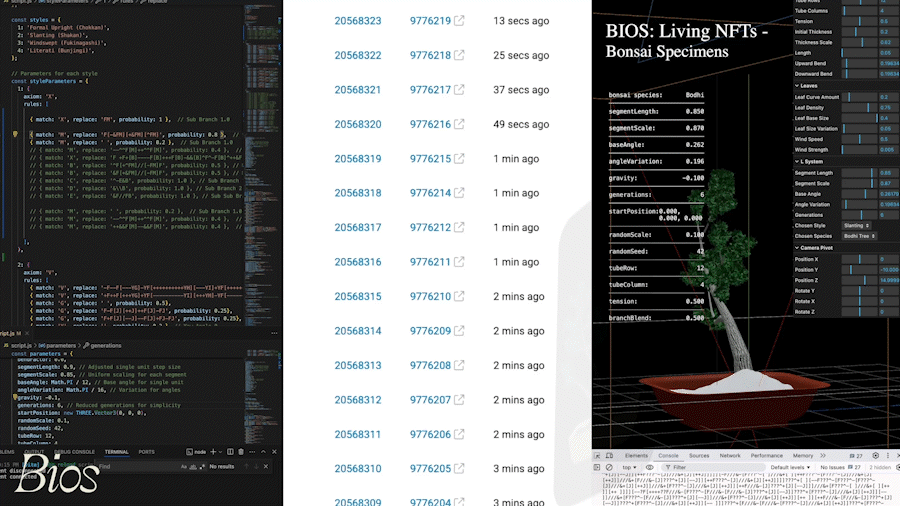Screen dimensions: 900x506
Task: Open DevTools Network tab
Action: pyautogui.click(x=730, y=456)
